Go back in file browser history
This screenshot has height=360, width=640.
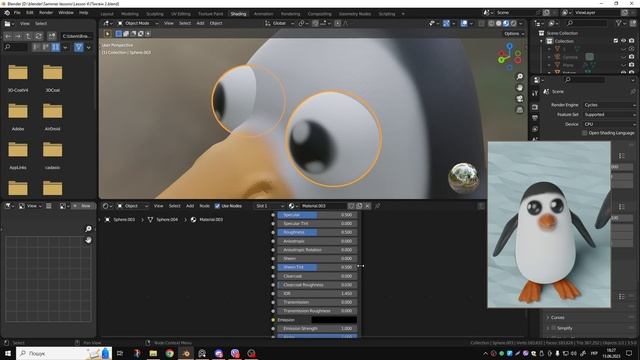[8, 36]
